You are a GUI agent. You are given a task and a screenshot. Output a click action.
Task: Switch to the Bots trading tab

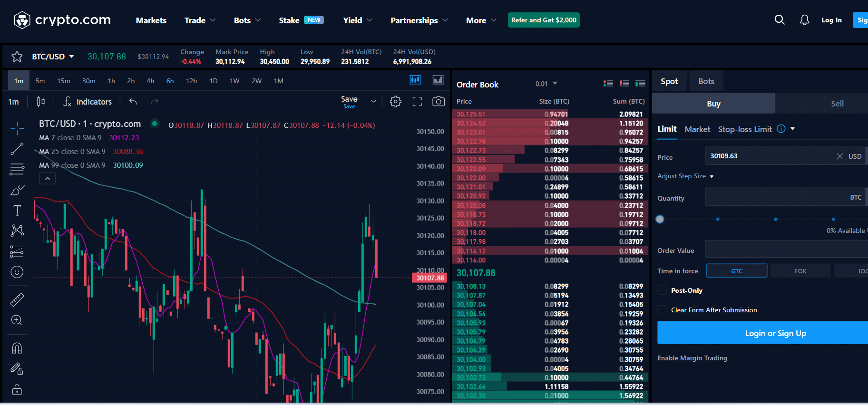(706, 81)
